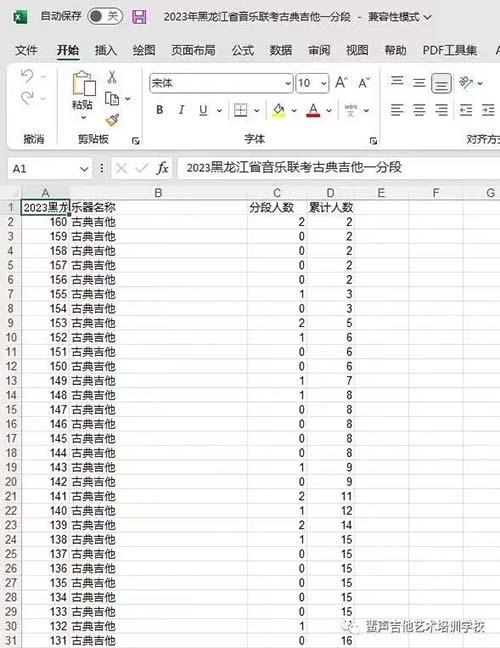Image resolution: width=500 pixels, height=648 pixels.
Task: Switch to the 开始 ribbon tab
Action: [x=68, y=50]
